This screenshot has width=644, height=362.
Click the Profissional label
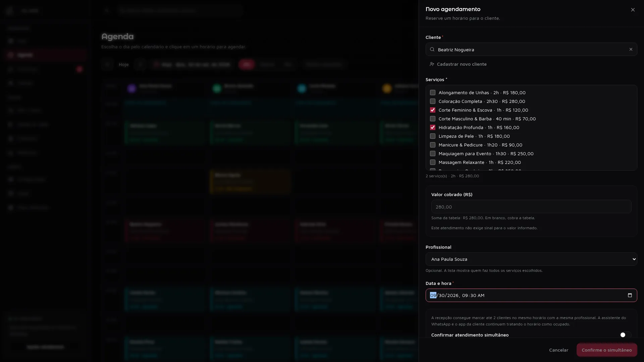click(438, 247)
